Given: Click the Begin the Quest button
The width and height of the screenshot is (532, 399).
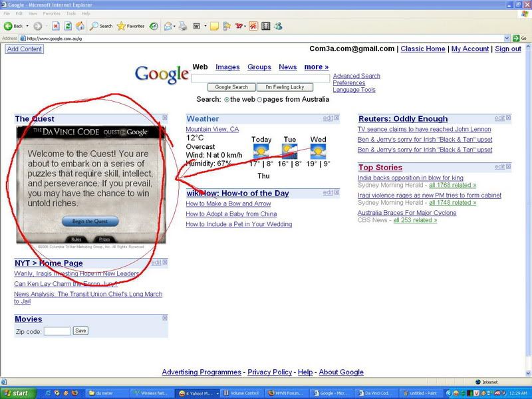Looking at the screenshot, I should click(x=90, y=221).
